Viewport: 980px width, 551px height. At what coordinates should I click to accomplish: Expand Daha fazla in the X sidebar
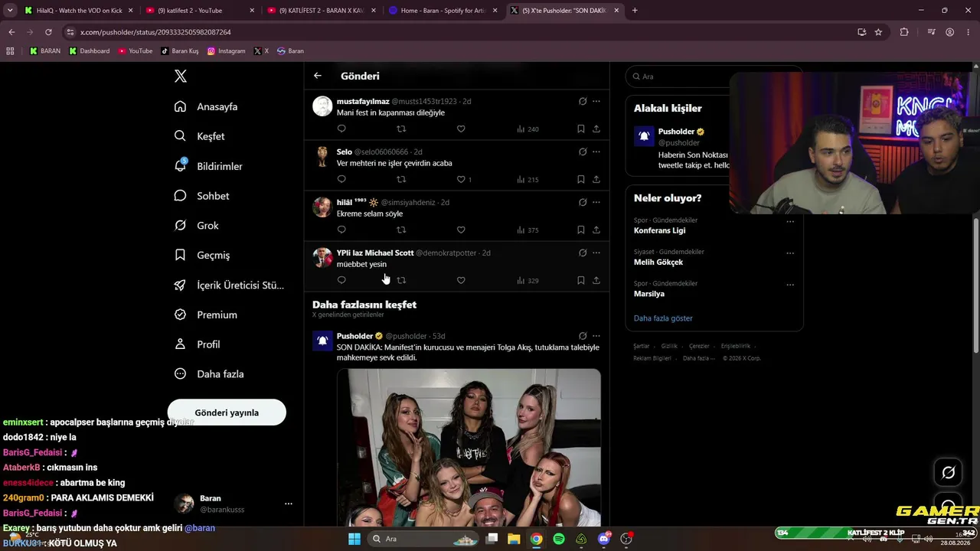pyautogui.click(x=210, y=374)
